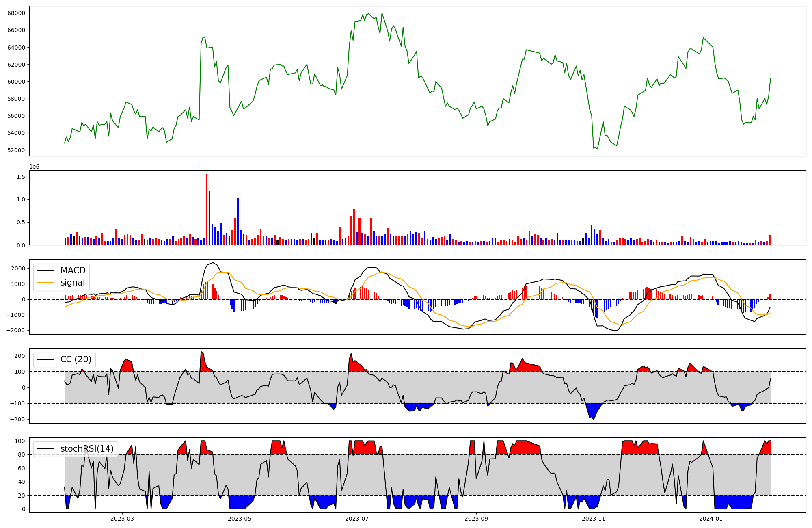Click the 1e6 volume scale label
This screenshot has width=812, height=528.
click(x=35, y=167)
